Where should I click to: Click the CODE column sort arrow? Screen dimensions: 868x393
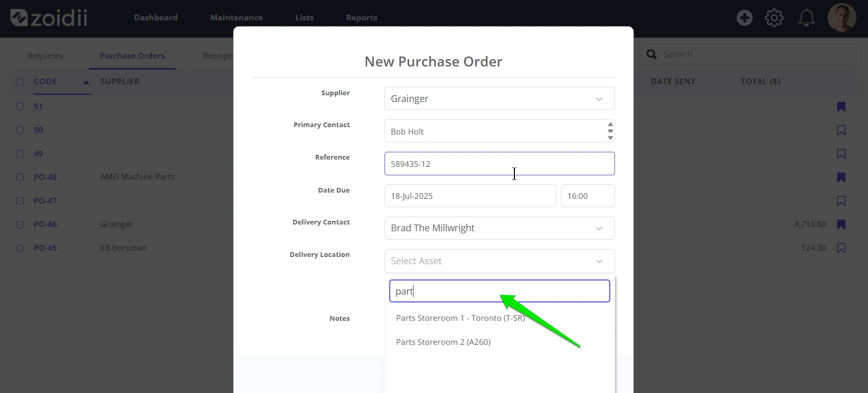[86, 82]
